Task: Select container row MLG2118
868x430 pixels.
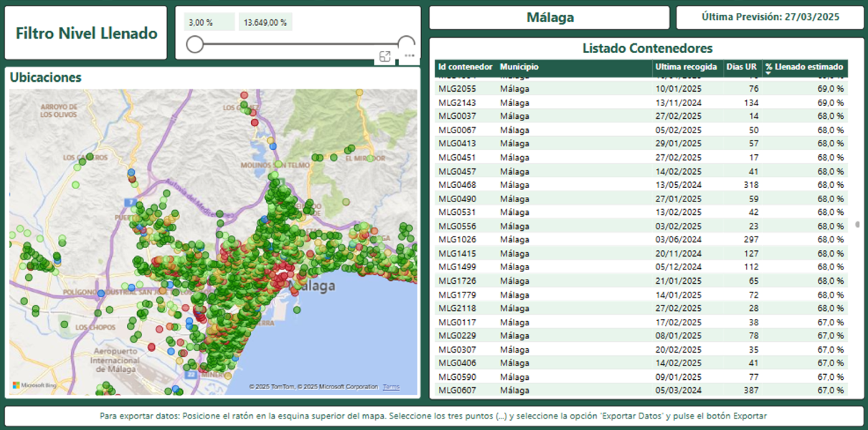Action: (642, 308)
